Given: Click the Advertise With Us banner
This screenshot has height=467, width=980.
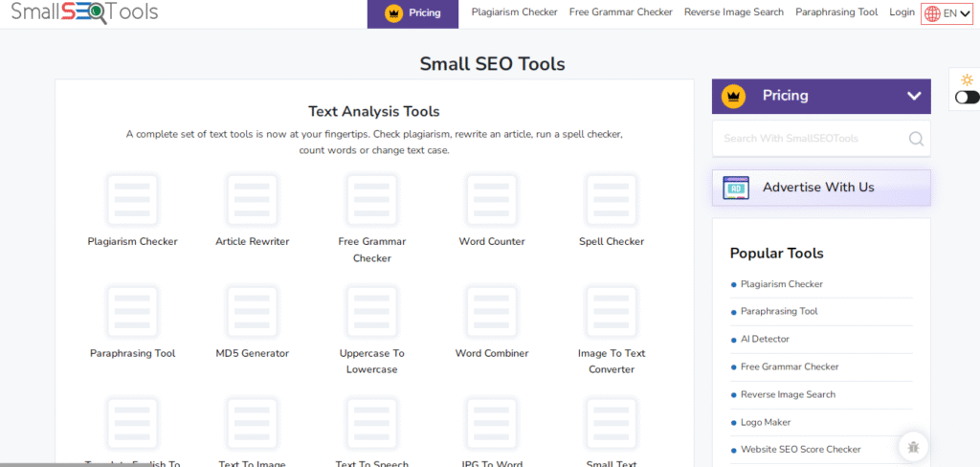Looking at the screenshot, I should point(821,188).
